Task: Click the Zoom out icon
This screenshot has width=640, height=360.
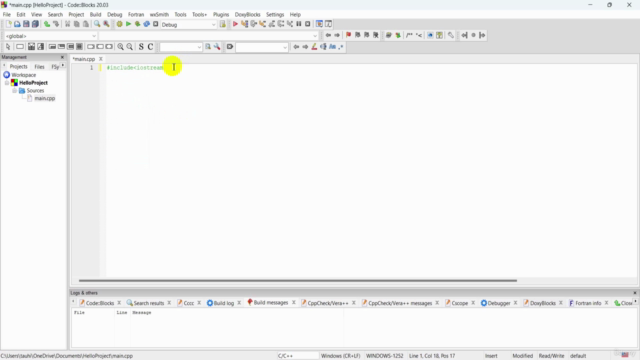Action: (x=130, y=47)
